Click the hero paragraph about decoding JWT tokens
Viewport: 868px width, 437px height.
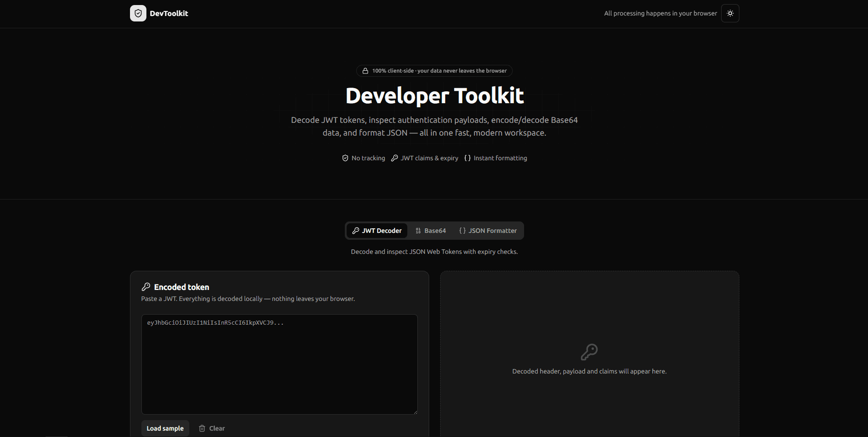coord(434,126)
